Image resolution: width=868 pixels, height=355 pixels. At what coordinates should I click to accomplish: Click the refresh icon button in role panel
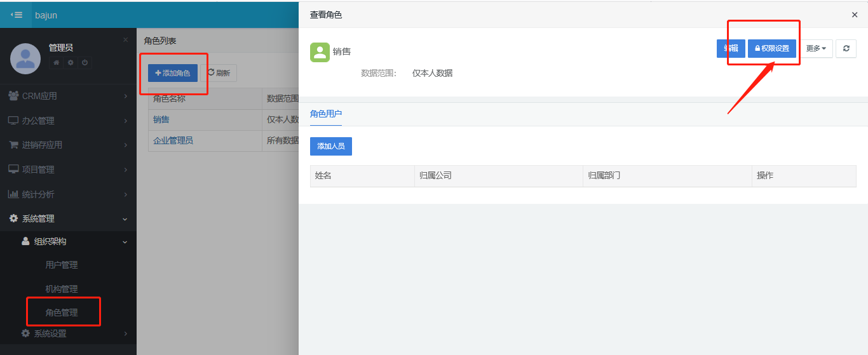[x=846, y=48]
